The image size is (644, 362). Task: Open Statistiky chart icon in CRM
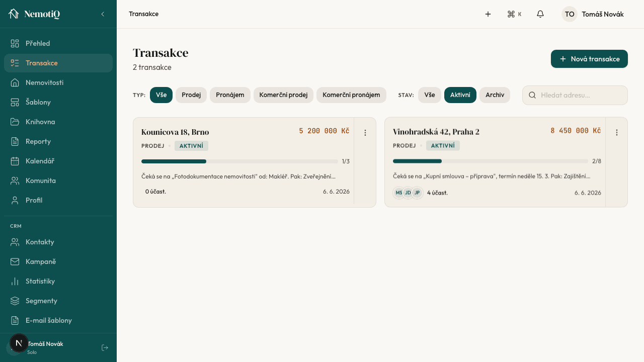coord(15,281)
